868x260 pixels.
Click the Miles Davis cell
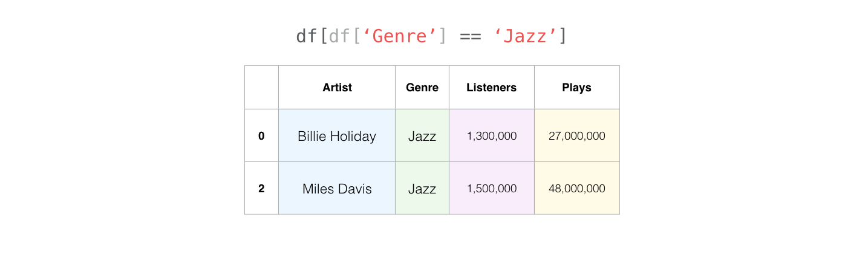(337, 189)
